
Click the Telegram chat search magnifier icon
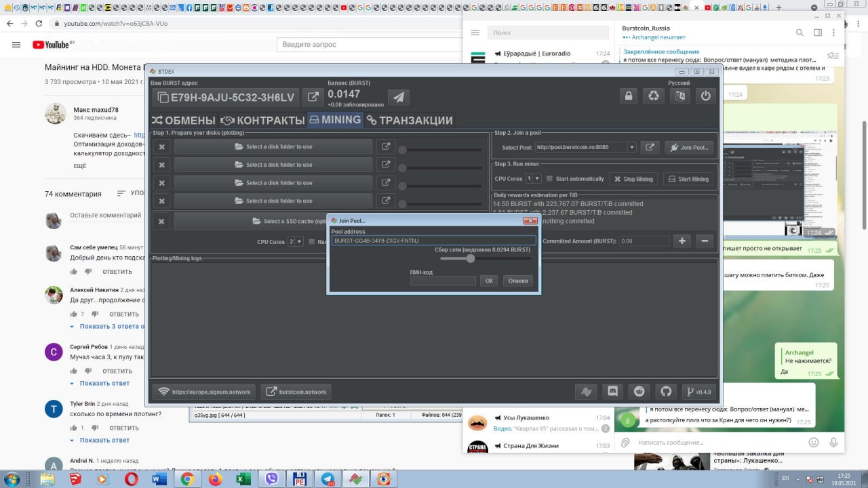tap(800, 33)
